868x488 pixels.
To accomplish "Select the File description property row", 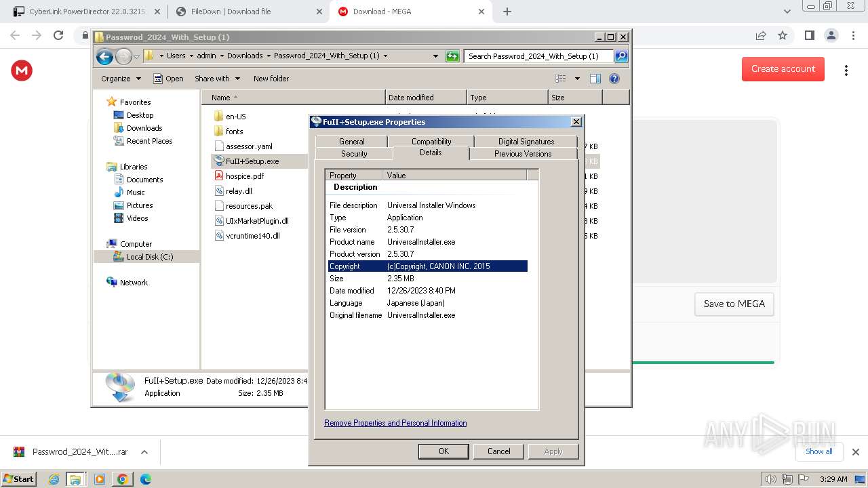I will (x=428, y=205).
